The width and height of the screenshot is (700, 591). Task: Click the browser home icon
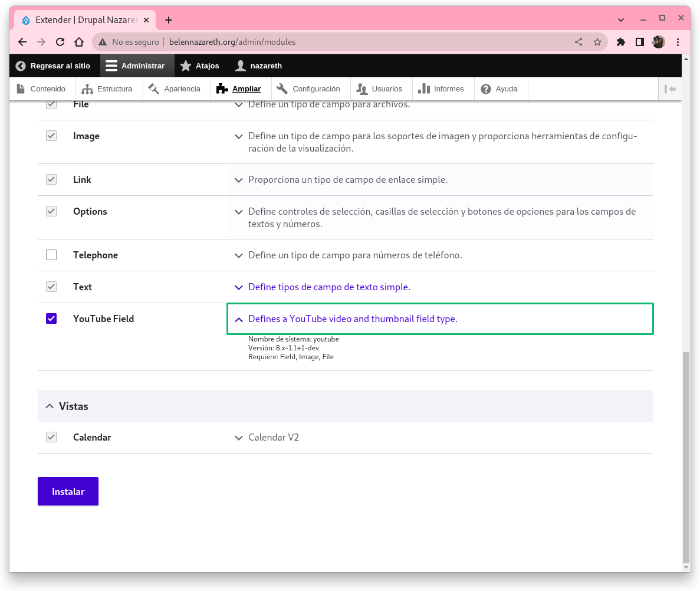(78, 42)
